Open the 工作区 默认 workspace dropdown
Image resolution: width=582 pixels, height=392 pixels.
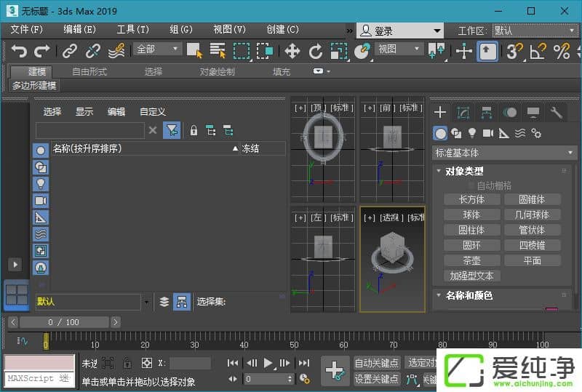[x=535, y=31]
